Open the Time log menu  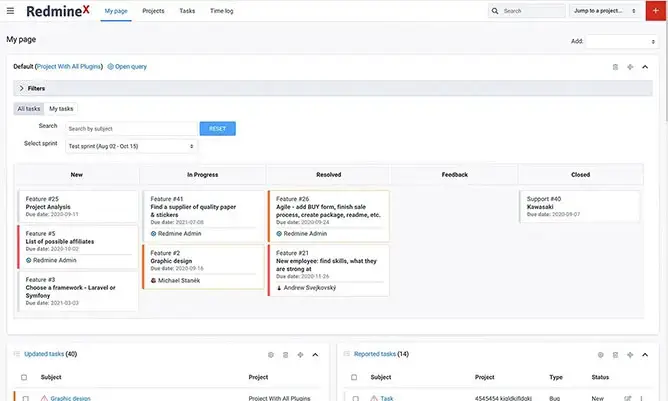[x=222, y=11]
